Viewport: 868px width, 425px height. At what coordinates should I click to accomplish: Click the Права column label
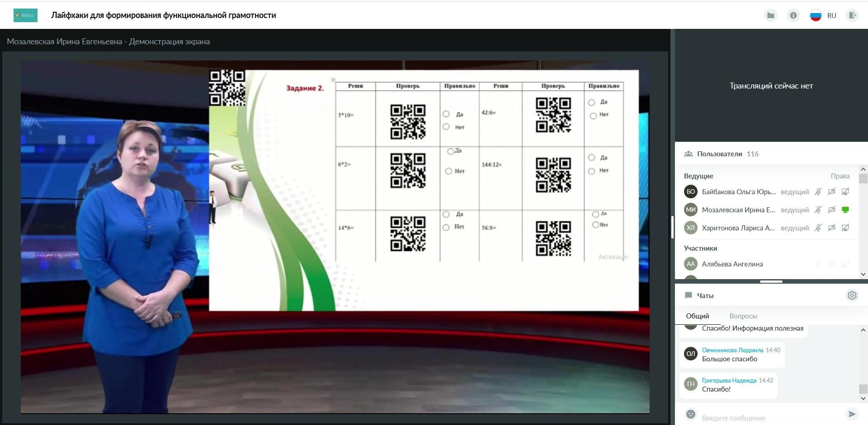(840, 176)
